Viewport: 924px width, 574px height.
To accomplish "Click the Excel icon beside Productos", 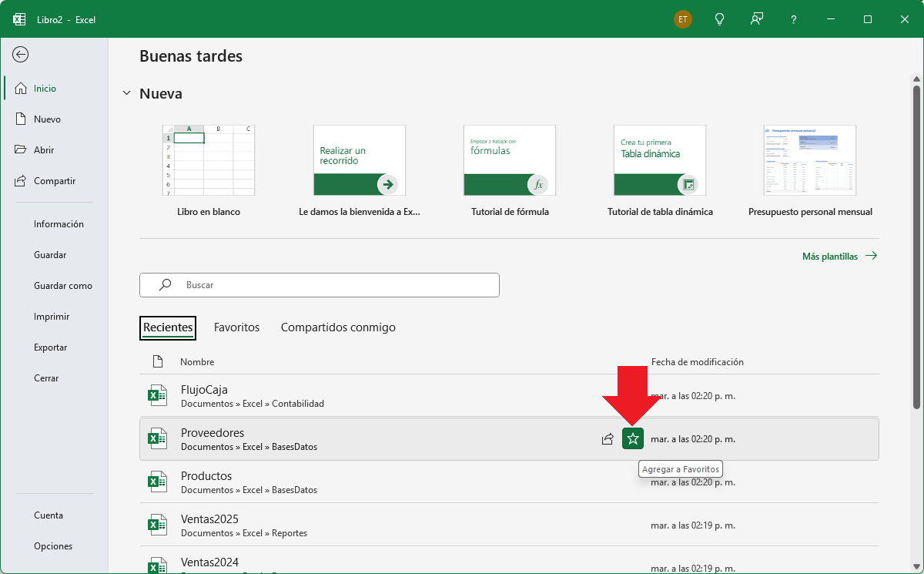I will coord(157,482).
